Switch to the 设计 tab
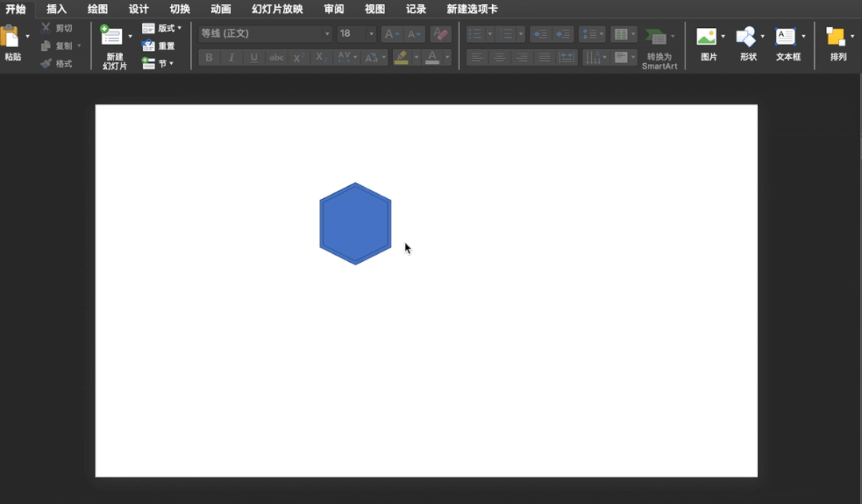The height and width of the screenshot is (504, 862). tap(138, 9)
